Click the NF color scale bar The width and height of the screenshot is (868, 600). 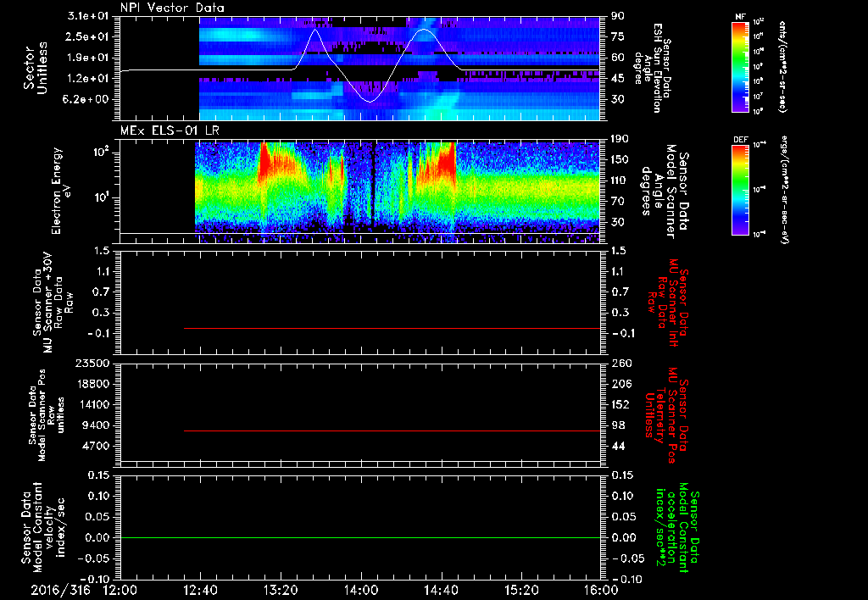click(x=741, y=66)
